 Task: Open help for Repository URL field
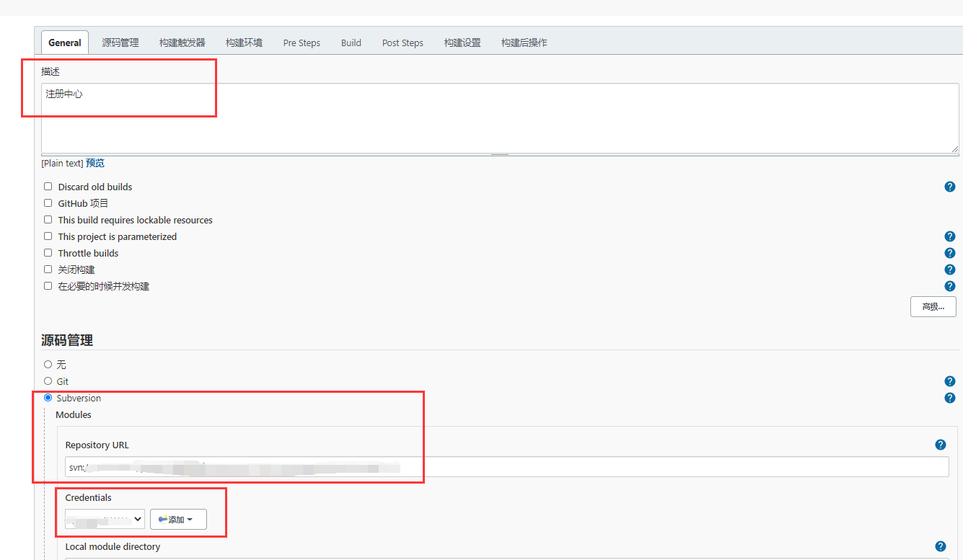[940, 445]
